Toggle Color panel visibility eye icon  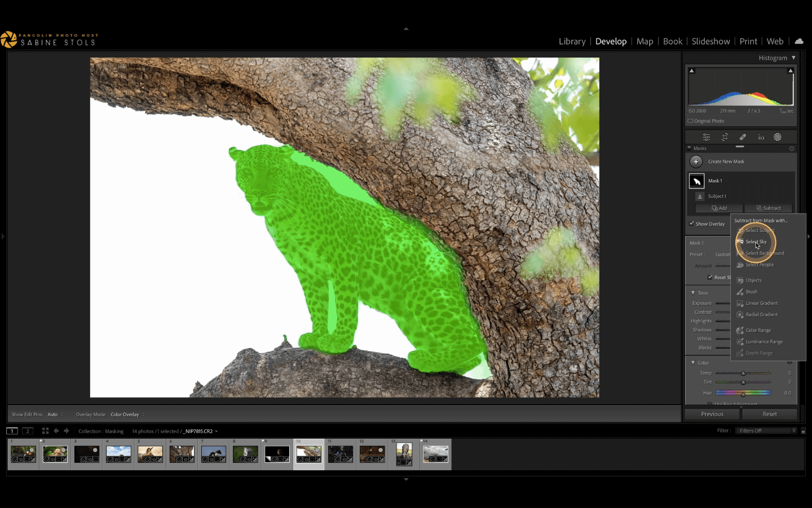click(789, 363)
